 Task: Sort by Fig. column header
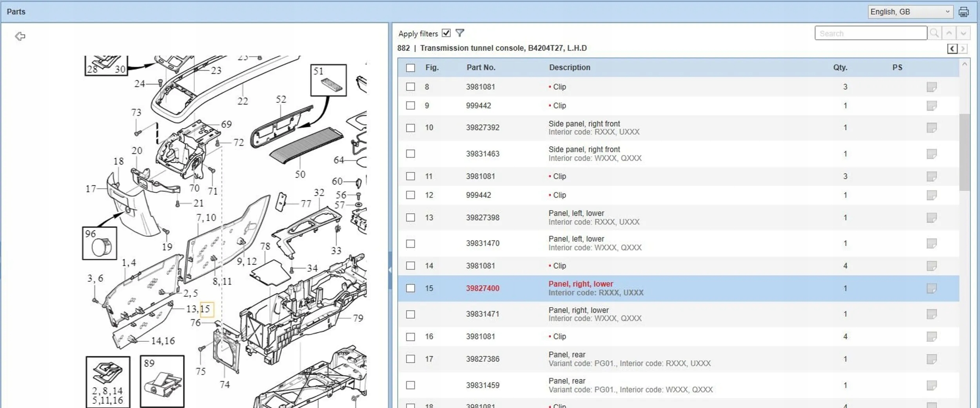pos(432,67)
